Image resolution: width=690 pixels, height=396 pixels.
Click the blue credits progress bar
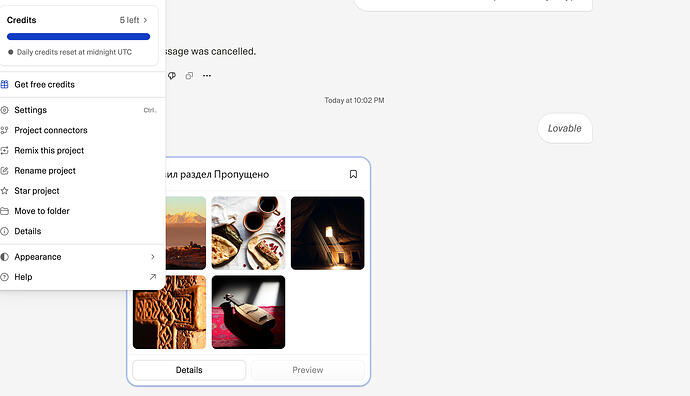tap(78, 37)
